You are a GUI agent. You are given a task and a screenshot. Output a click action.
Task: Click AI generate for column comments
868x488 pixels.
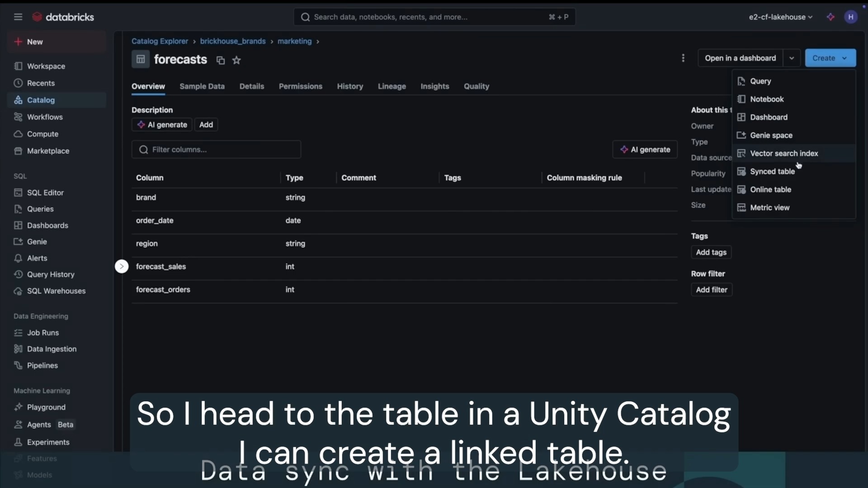pyautogui.click(x=645, y=150)
